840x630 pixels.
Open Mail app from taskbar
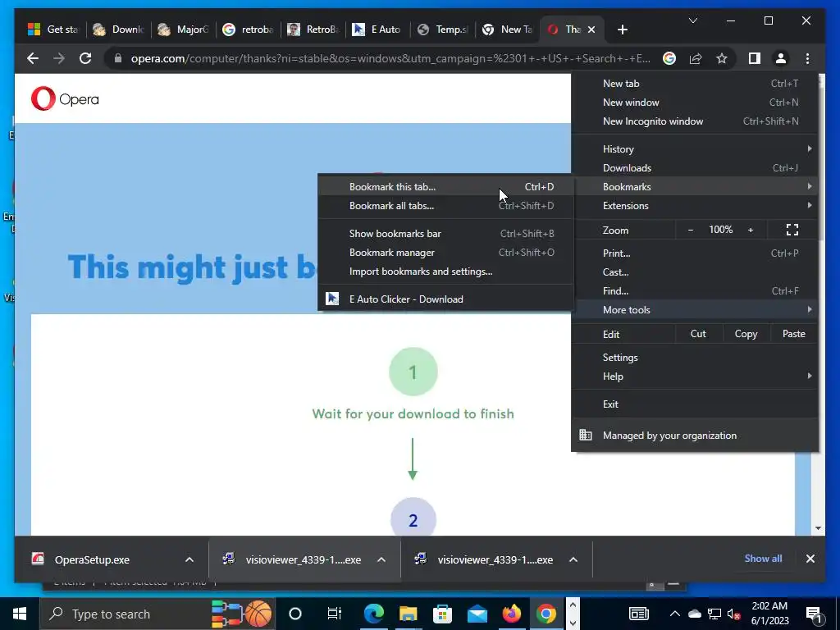click(x=477, y=614)
